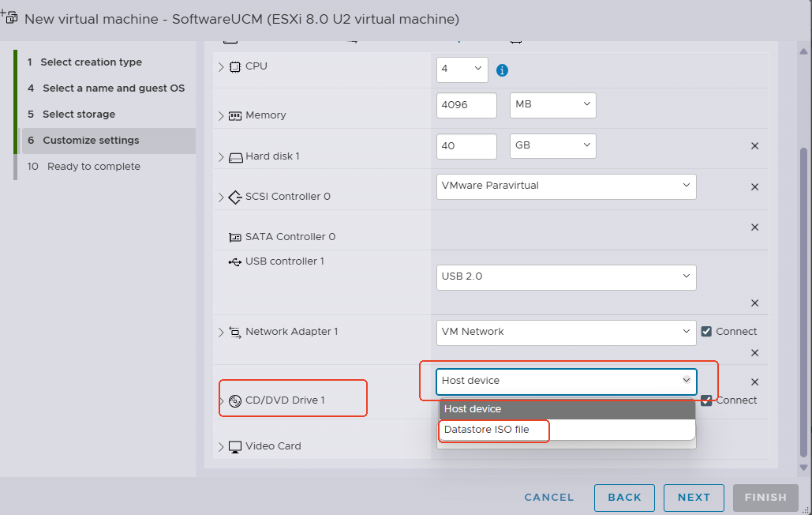This screenshot has width=812, height=515.
Task: Expand the Hard disk 1 row
Action: click(221, 157)
